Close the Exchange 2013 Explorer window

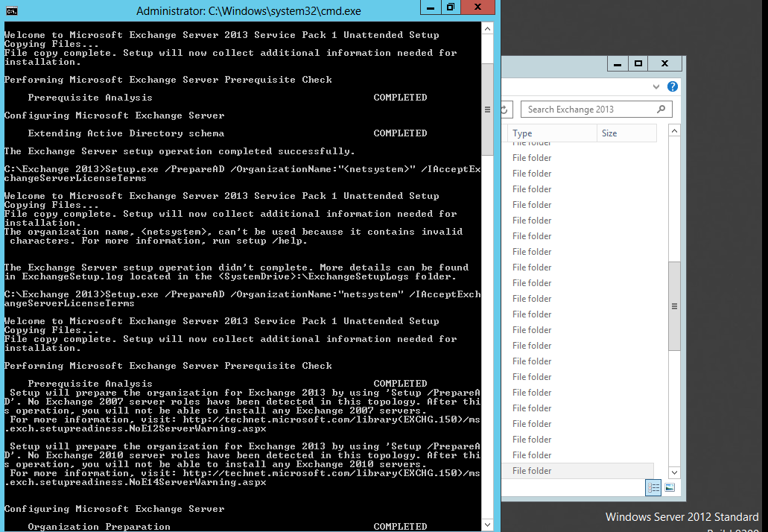(x=664, y=63)
